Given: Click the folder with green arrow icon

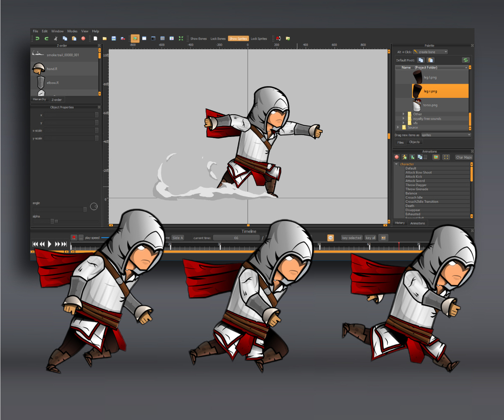Looking at the screenshot, I should (288, 39).
